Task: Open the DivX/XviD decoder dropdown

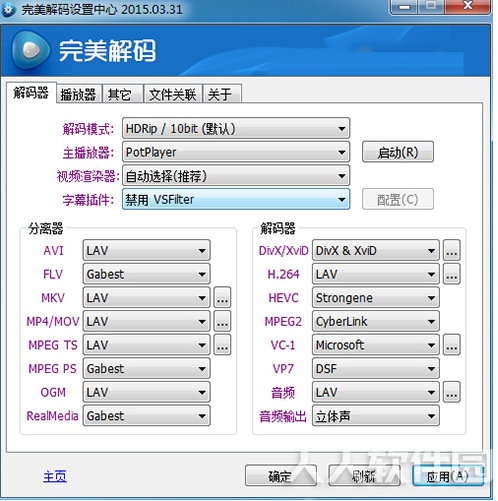Action: [x=376, y=250]
